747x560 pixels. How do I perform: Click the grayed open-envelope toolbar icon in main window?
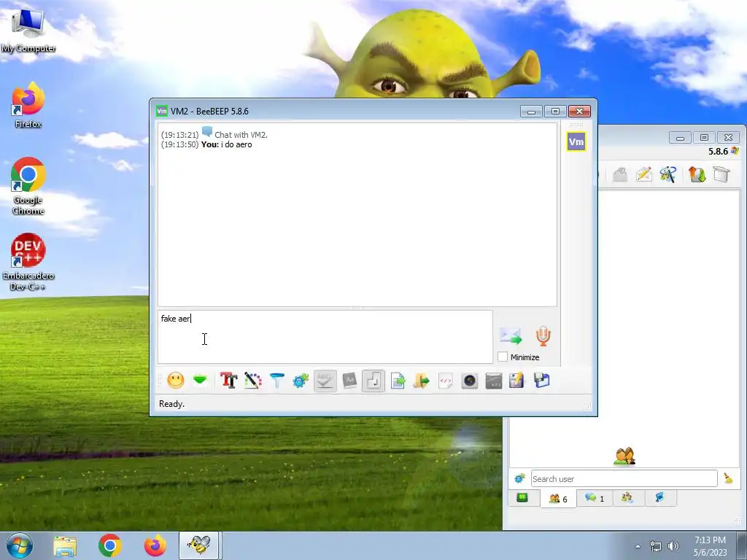(x=620, y=174)
